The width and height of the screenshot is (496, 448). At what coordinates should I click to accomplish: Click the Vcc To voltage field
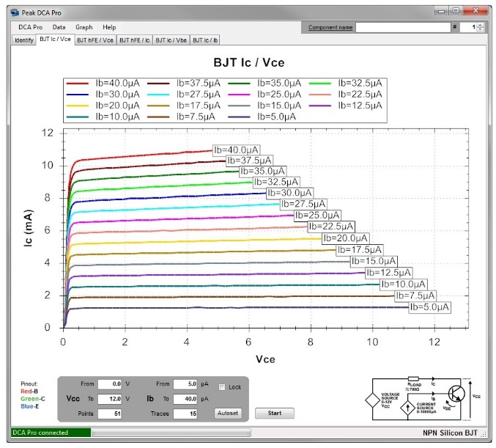point(111,398)
